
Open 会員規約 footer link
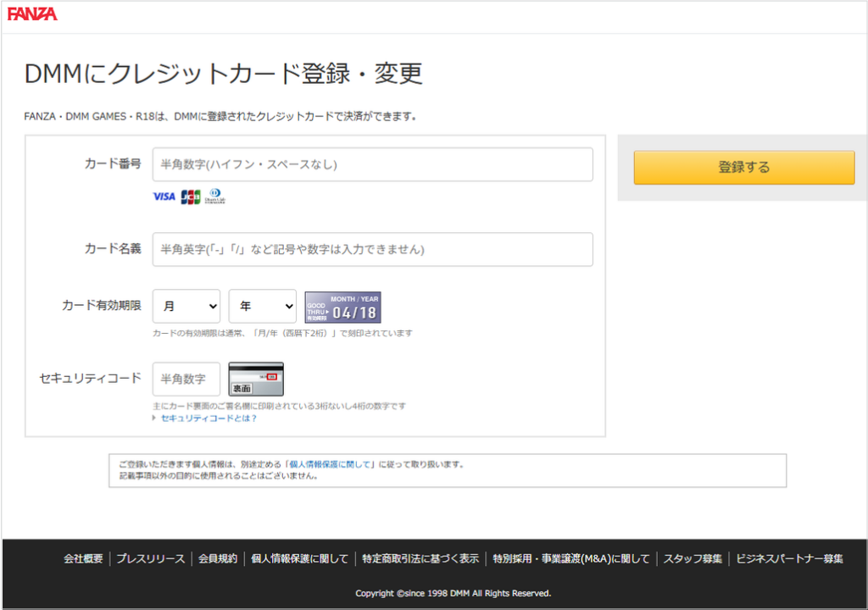click(x=218, y=559)
